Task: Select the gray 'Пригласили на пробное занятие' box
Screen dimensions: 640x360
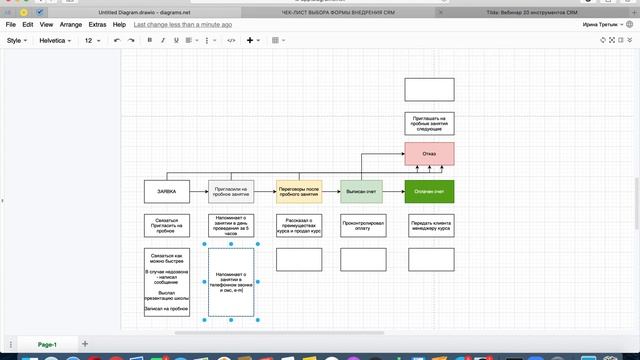Action: pyautogui.click(x=231, y=191)
